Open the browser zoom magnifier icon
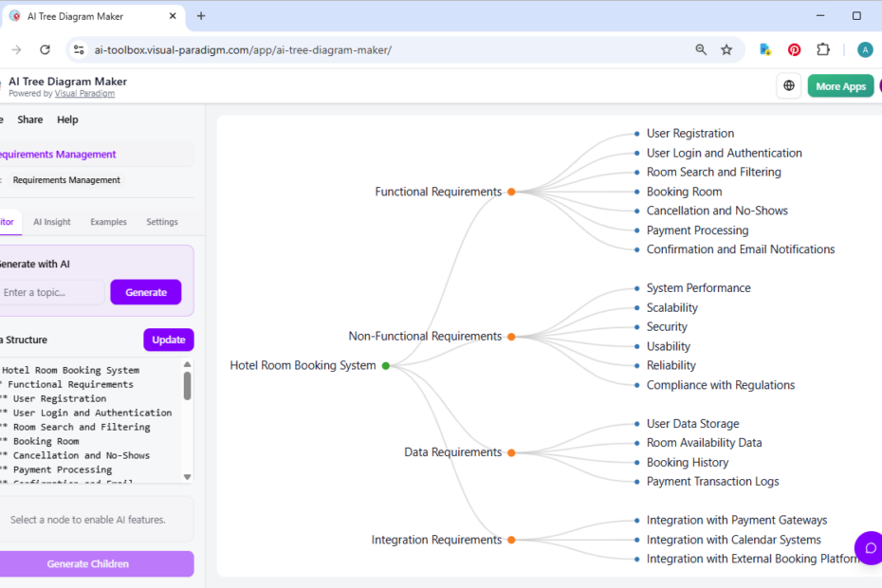882x588 pixels. pyautogui.click(x=701, y=50)
